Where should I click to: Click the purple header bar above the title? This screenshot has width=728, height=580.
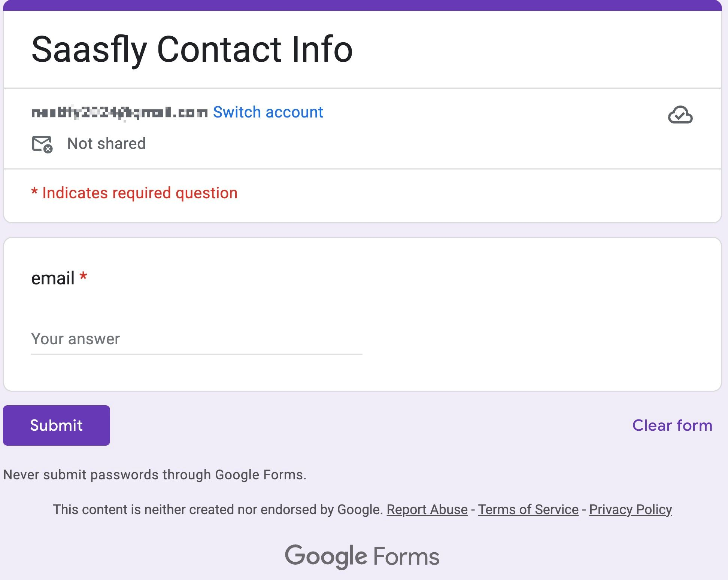[x=363, y=5]
